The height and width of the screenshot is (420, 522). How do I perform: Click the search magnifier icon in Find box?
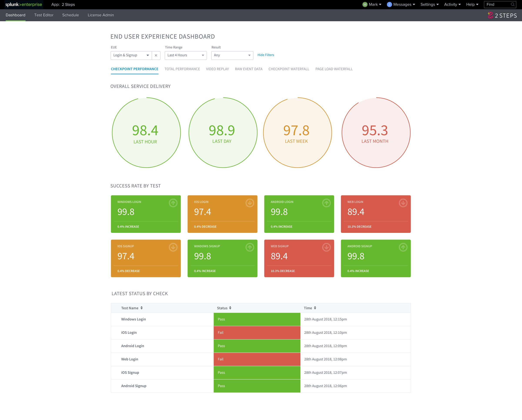[x=513, y=5]
